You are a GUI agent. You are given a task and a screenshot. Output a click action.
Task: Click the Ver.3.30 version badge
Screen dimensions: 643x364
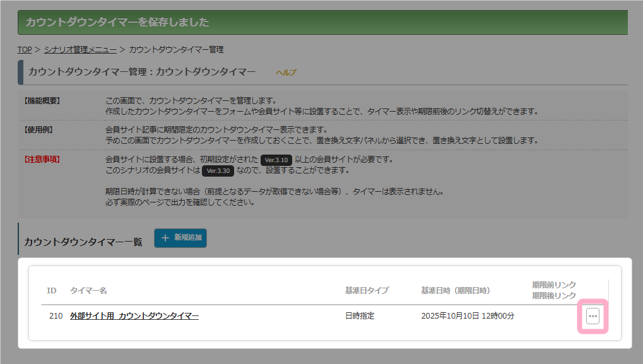[216, 171]
